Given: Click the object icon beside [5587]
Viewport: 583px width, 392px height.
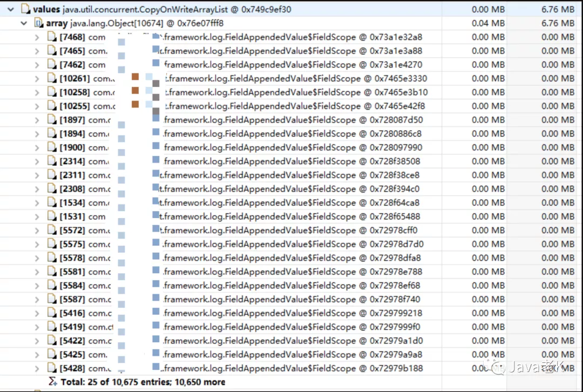Looking at the screenshot, I should 52,299.
